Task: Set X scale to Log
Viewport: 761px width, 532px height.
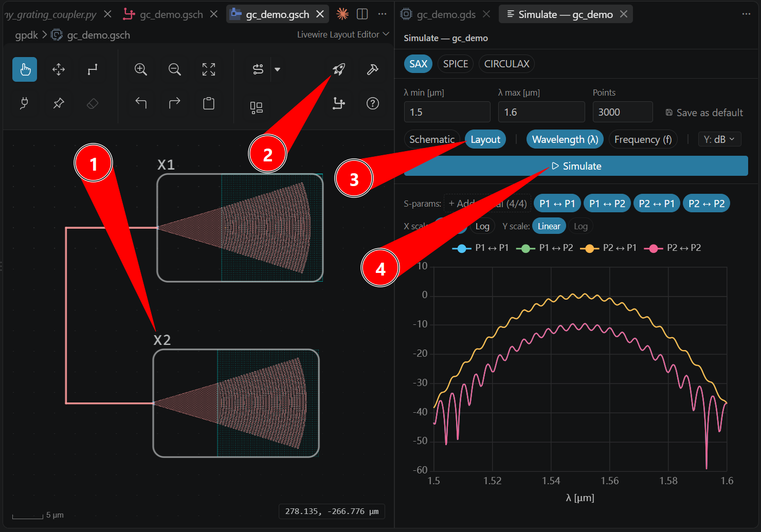Action: tap(482, 226)
